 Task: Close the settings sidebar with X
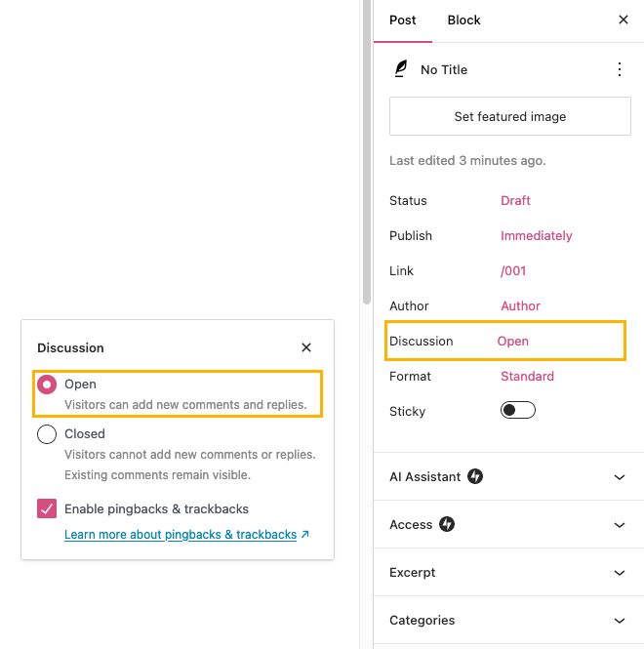coord(624,20)
